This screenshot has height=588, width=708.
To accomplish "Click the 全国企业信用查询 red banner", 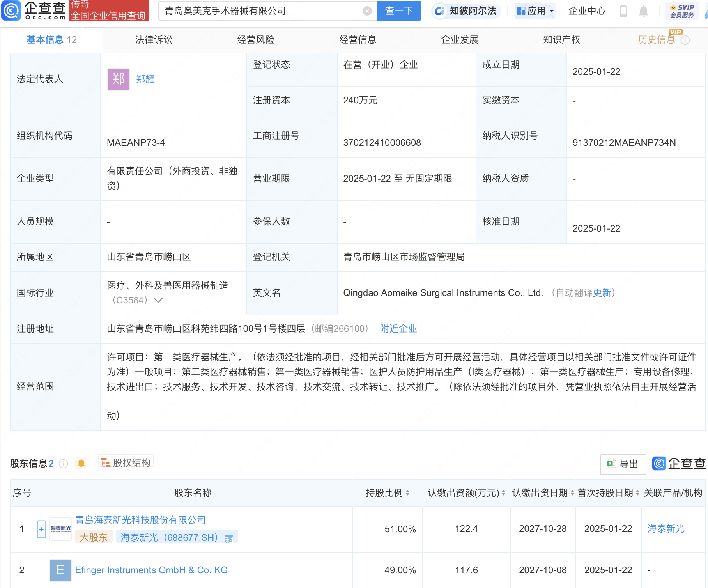I will [109, 11].
